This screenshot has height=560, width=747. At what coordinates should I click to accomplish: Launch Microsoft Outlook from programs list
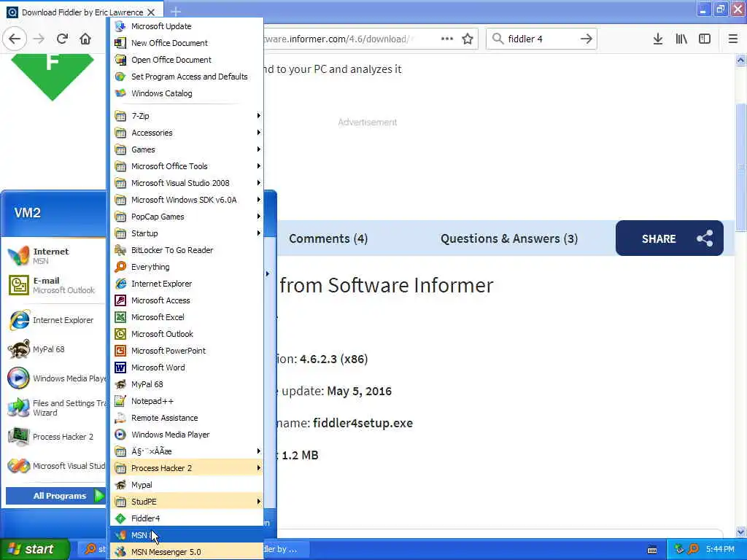pos(187,334)
